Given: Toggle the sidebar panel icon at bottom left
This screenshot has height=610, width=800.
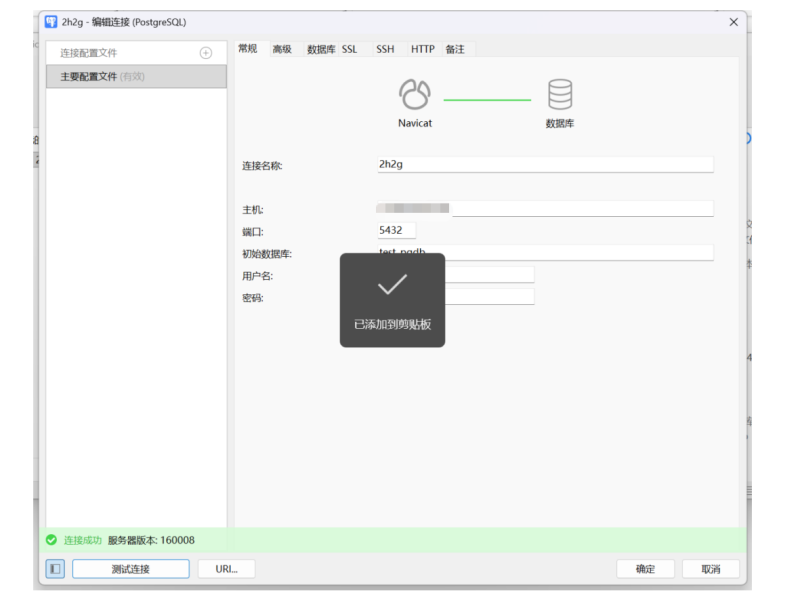Looking at the screenshot, I should click(55, 569).
